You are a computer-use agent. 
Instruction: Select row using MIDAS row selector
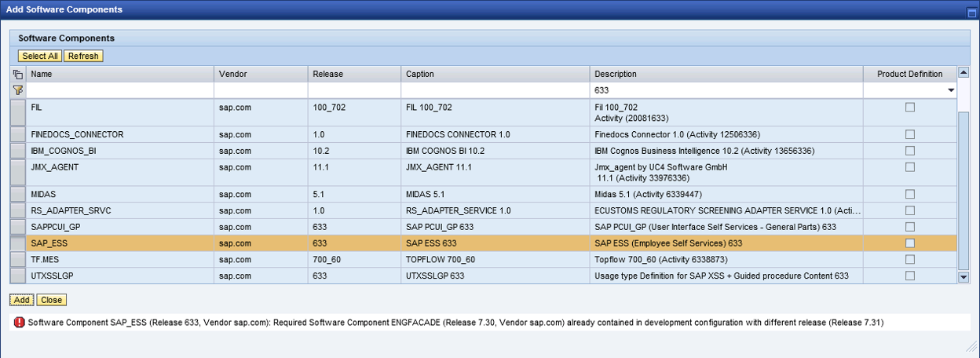pyautogui.click(x=17, y=194)
